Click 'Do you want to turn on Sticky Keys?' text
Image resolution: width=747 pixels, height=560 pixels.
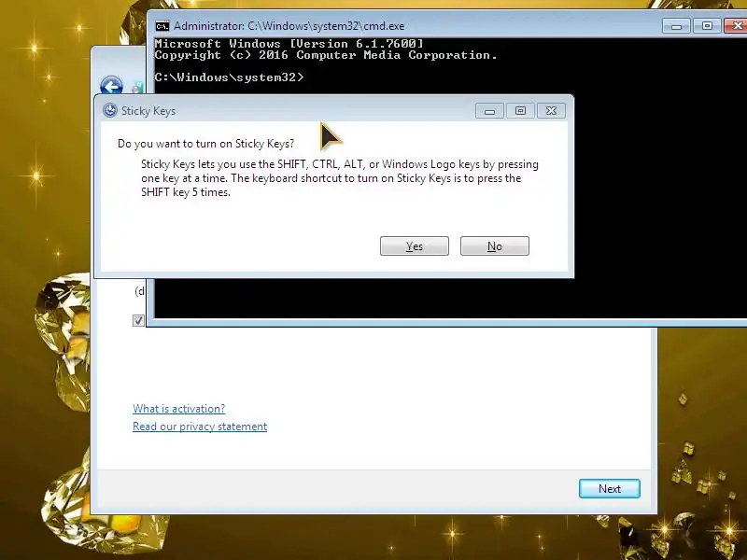click(205, 144)
